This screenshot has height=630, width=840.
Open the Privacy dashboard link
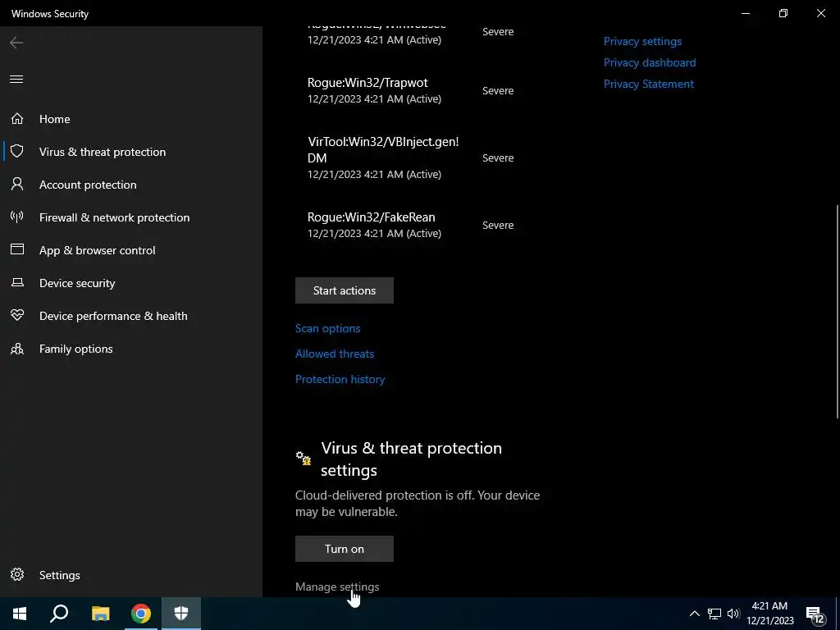(650, 62)
